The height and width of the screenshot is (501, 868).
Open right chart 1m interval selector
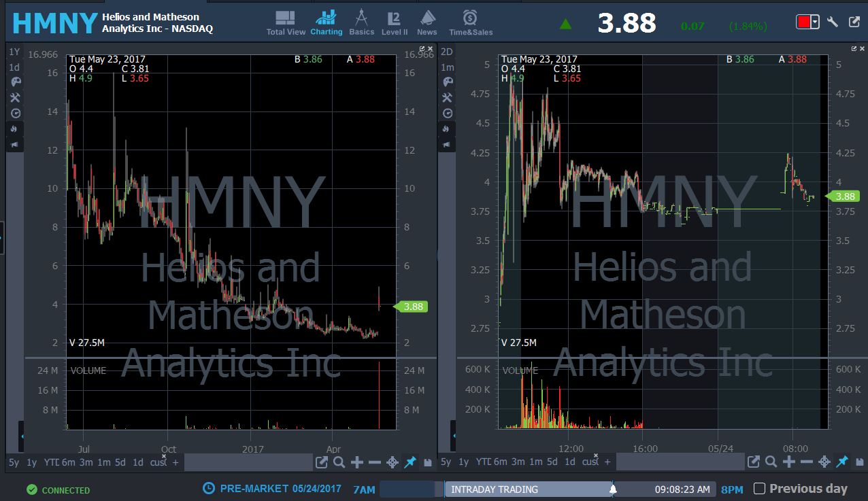[447, 67]
